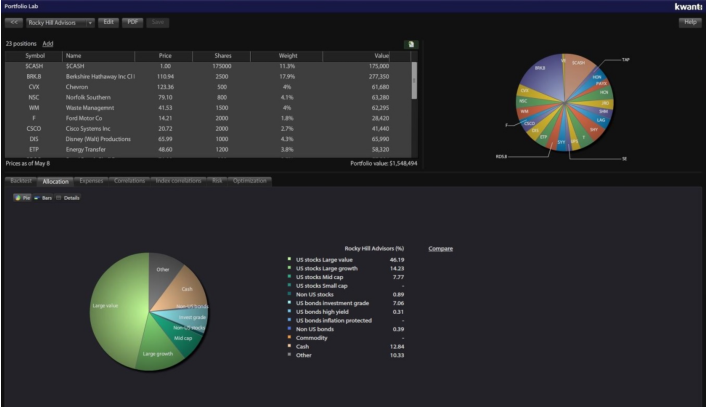Click the US bonds investment grade legend entry

tap(332, 303)
